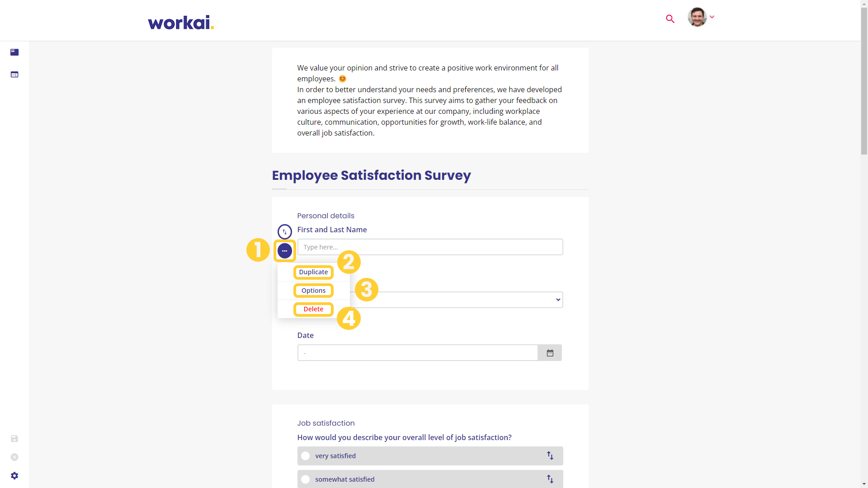Click the First and Last Name input
868x488 pixels.
coord(430,247)
